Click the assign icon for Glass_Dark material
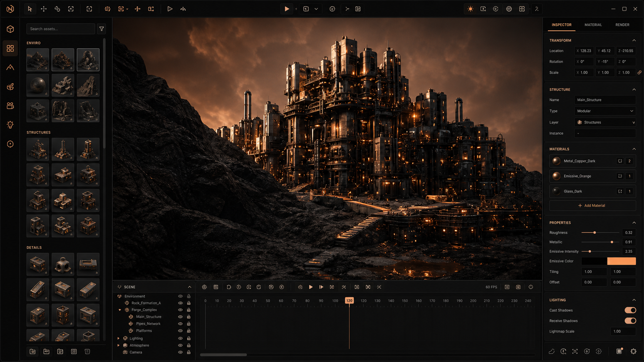 [620, 191]
